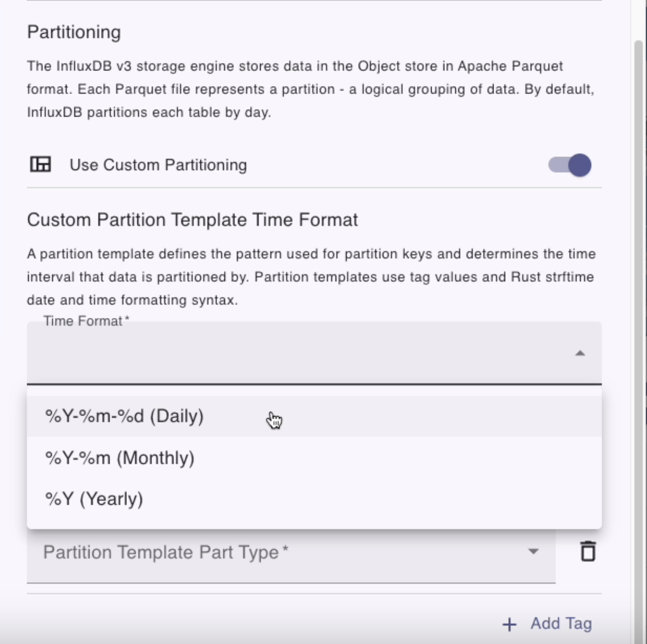Turn off custom partitioning with the switch
Viewport: 647px width, 644px height.
pos(569,165)
